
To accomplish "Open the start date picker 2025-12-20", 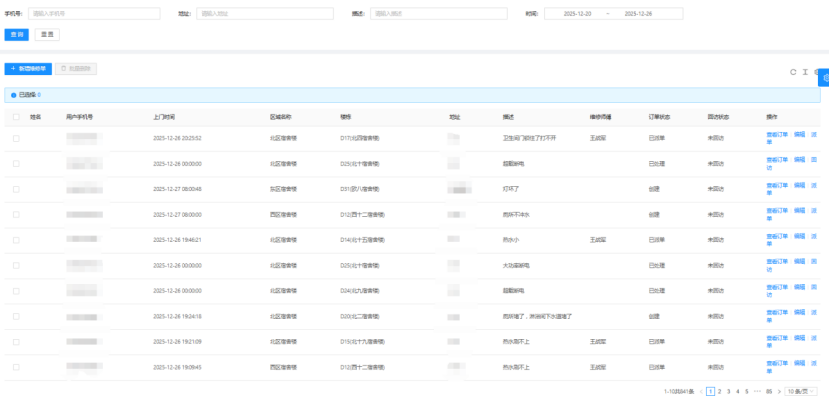I will pos(577,14).
